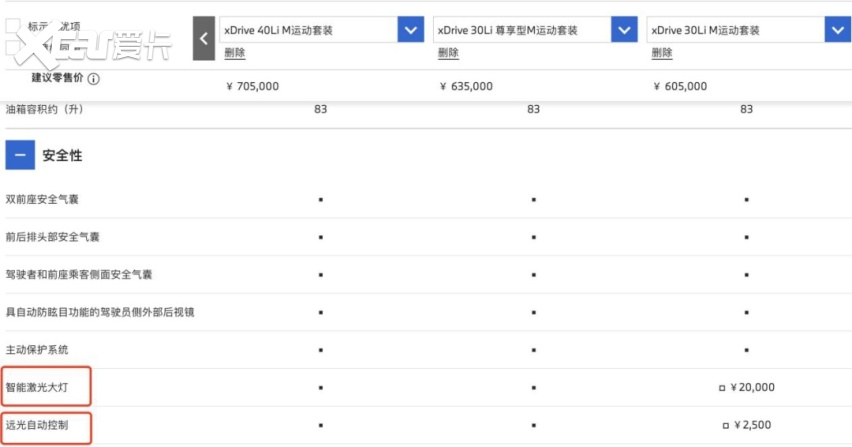The image size is (852, 447).
Task: Click the 主动保护系统 row label
Action: point(37,349)
